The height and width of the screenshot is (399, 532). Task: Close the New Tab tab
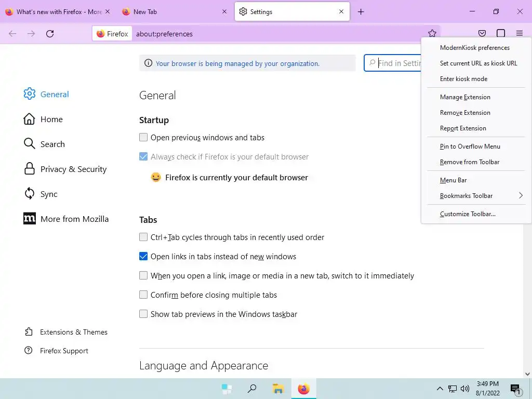tap(224, 11)
